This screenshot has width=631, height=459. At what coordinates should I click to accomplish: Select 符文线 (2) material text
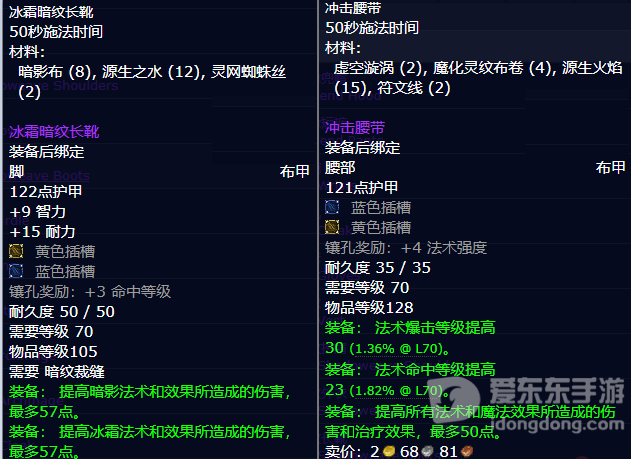click(414, 88)
